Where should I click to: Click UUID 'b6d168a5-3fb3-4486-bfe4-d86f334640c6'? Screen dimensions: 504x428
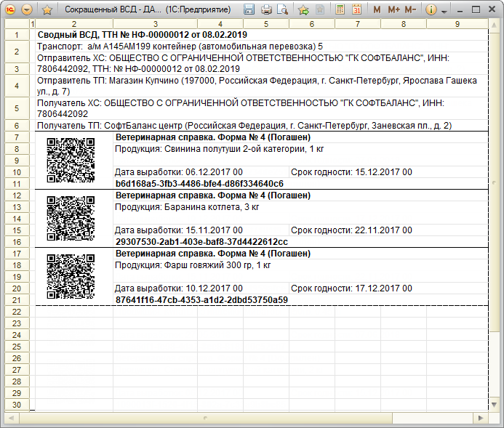pyautogui.click(x=199, y=184)
